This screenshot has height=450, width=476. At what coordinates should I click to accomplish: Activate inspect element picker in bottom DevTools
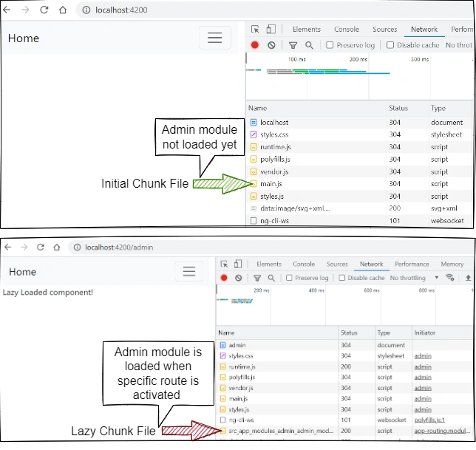pyautogui.click(x=224, y=264)
